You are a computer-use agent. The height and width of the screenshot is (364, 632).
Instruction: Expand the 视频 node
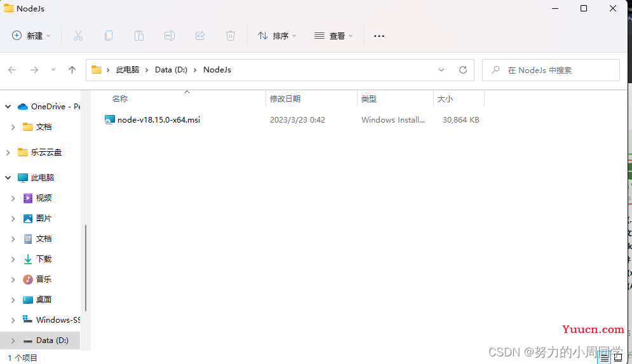13,198
